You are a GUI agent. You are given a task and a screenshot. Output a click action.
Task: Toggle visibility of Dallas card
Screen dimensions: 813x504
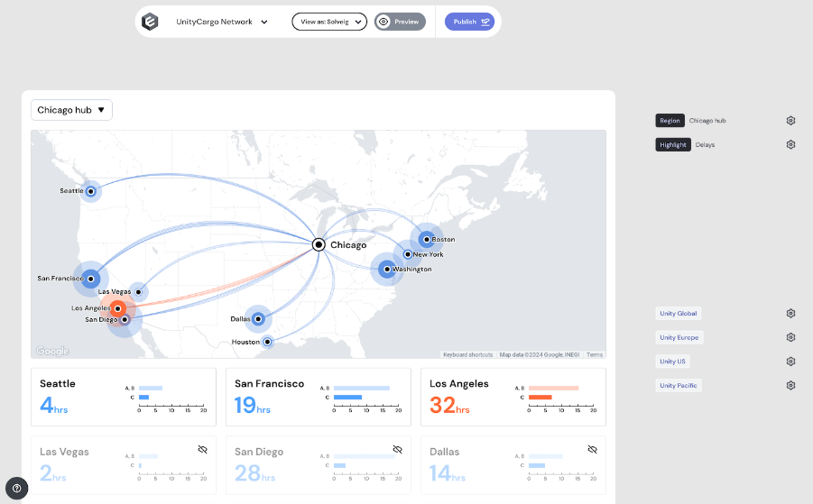click(593, 450)
